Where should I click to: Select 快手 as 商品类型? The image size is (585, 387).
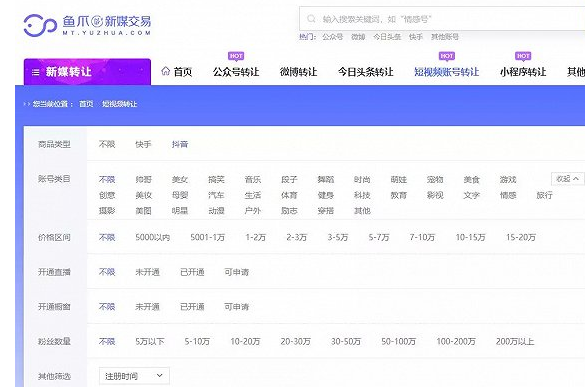point(143,144)
